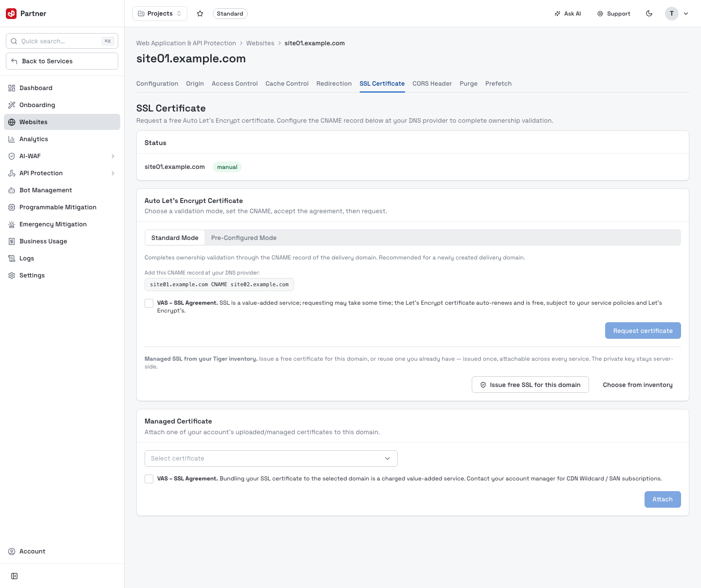Click the Back to Services arrow icon
Screen dimensions: 701x588
(14, 61)
